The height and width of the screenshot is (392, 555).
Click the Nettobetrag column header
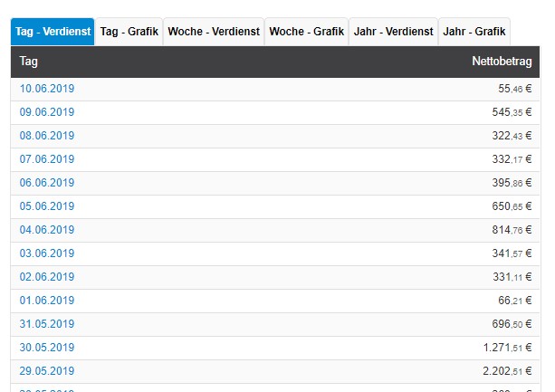click(502, 62)
